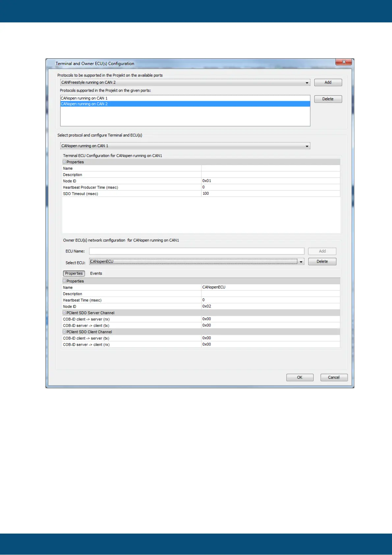
Task: Collapse the Terminal ECU Properties group
Action: (65, 162)
